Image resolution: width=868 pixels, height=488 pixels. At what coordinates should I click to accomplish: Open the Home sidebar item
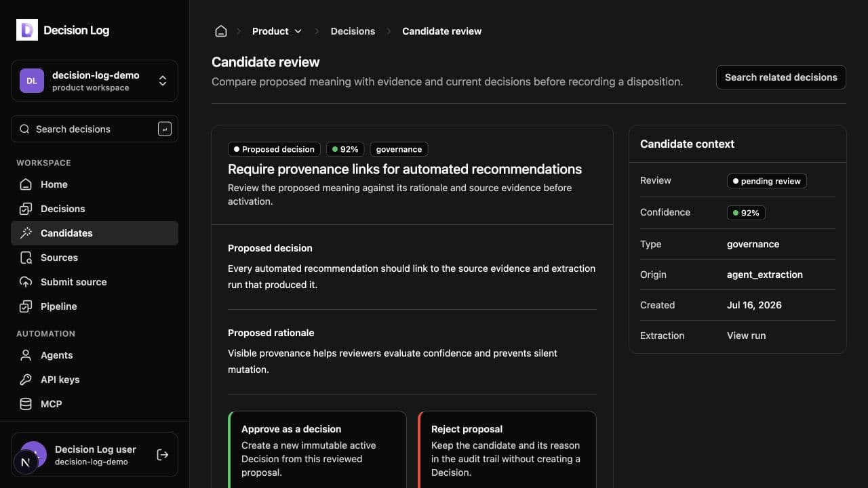coord(94,184)
